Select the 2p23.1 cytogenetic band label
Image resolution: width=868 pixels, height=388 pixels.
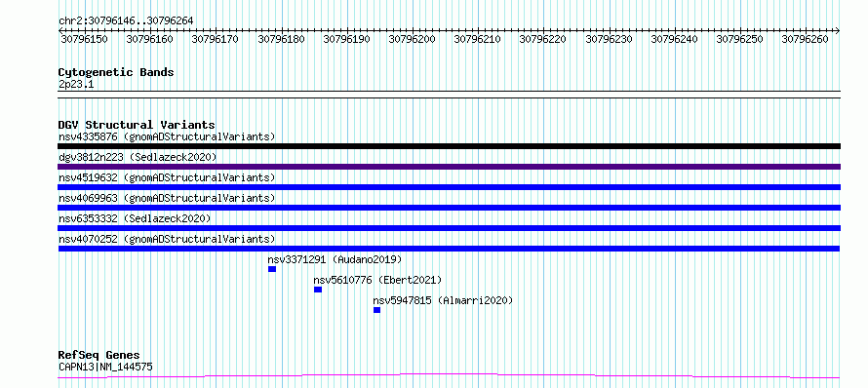click(76, 84)
